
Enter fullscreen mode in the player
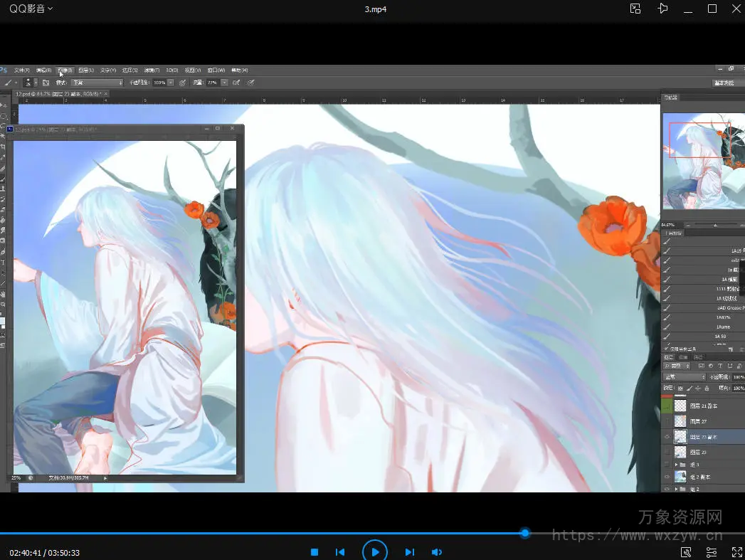(737, 552)
